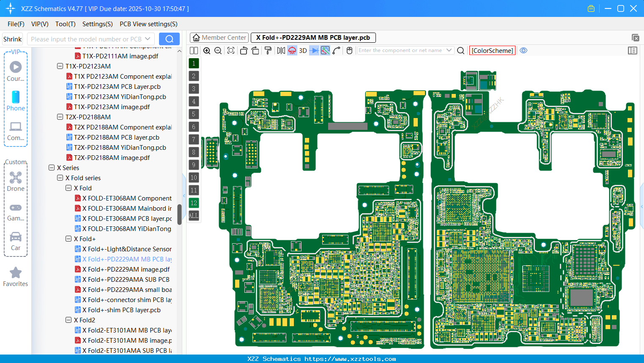Activate PCB layer 5
644x363 pixels.
(194, 114)
